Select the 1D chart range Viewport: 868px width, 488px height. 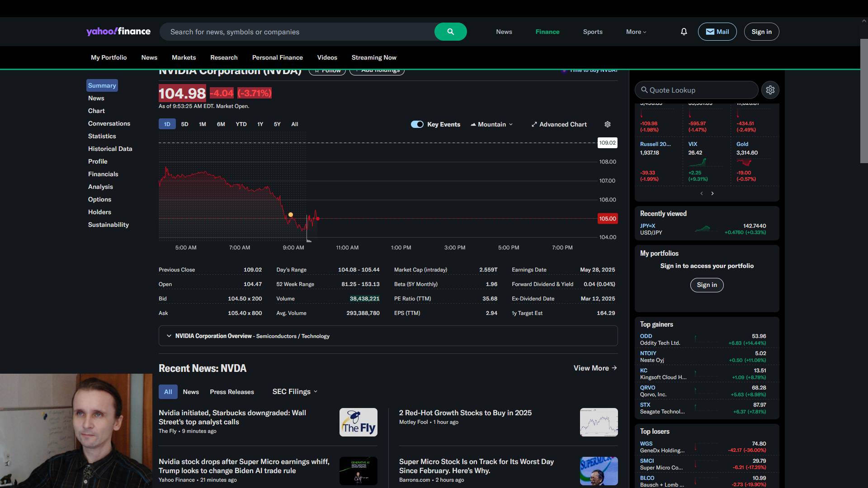tap(167, 124)
